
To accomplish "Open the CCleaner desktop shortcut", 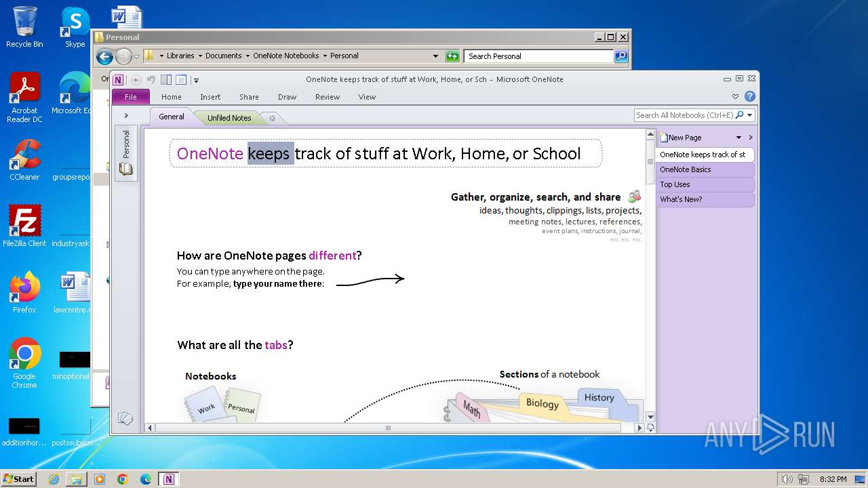I will coord(24,161).
